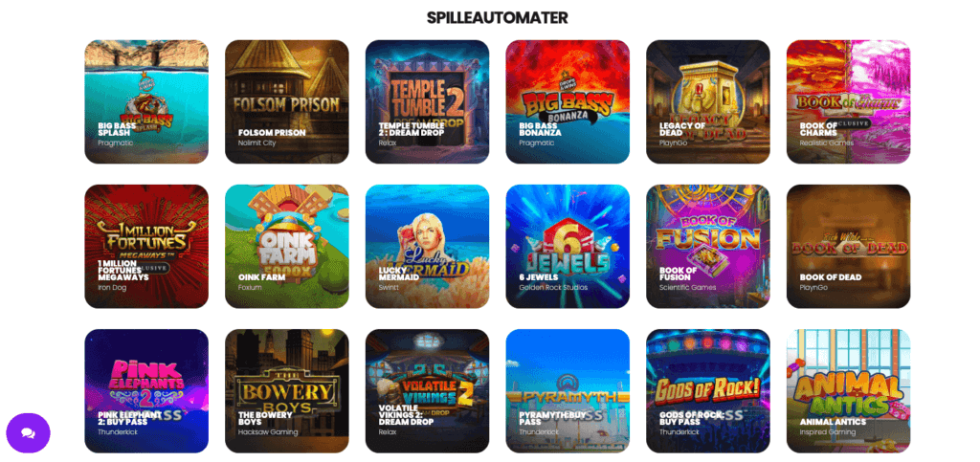Launch 1 Million Fortunes Megaways
This screenshot has width=980, height=462.
click(146, 246)
